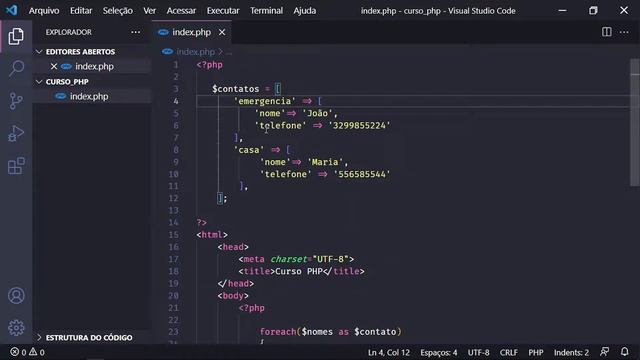Click charset attribute on line 17
640x360 pixels.
[x=288, y=259]
